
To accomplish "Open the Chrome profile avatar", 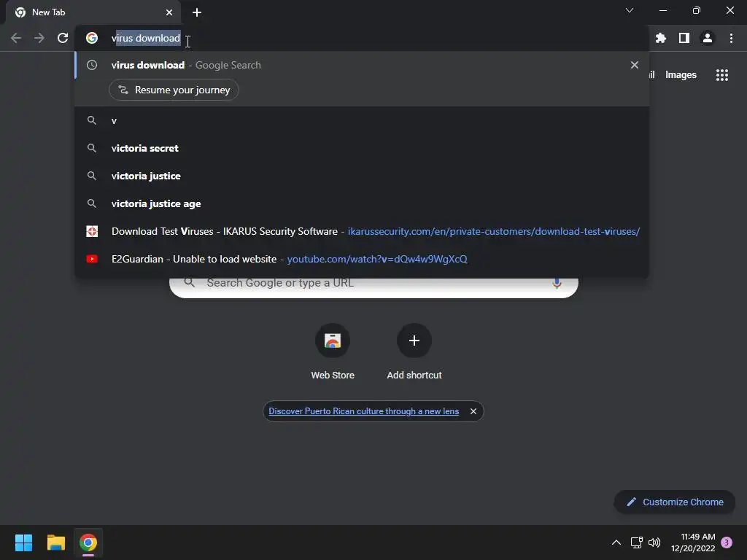I will pyautogui.click(x=708, y=38).
